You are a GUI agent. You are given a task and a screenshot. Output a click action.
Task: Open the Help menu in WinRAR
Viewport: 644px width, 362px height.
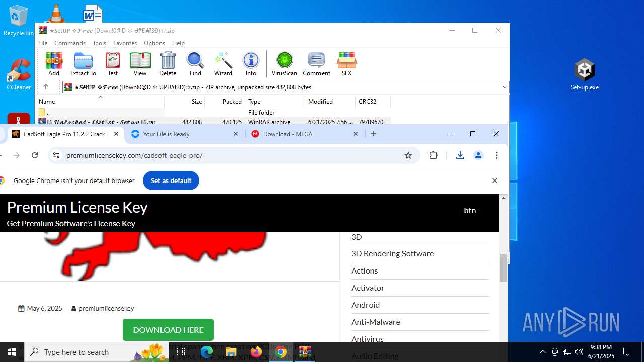click(178, 43)
